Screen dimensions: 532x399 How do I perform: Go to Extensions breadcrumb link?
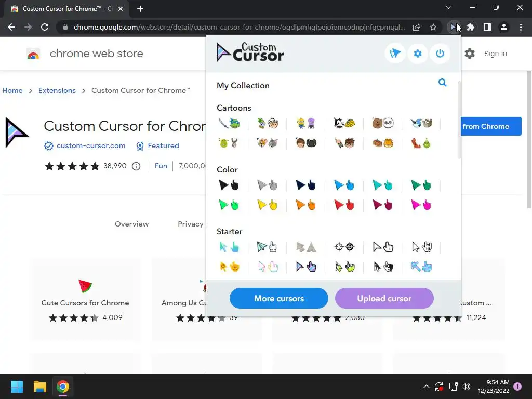(57, 90)
